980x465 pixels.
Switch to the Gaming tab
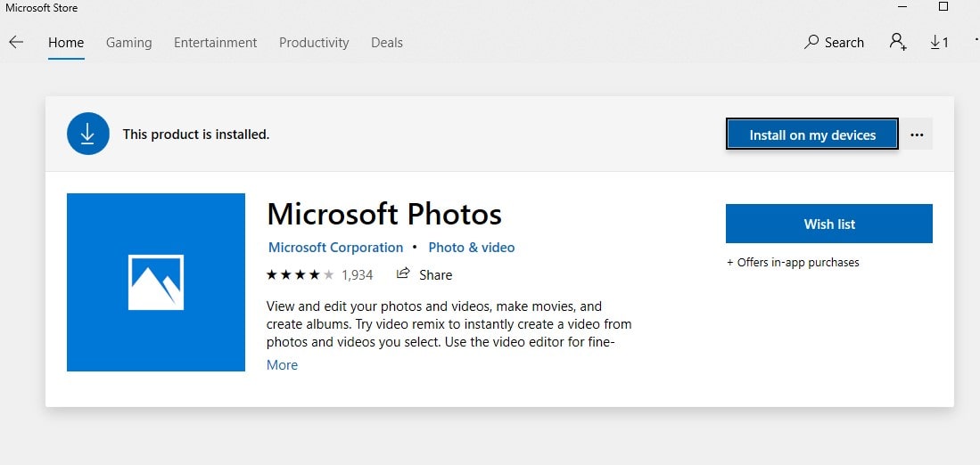[x=128, y=43]
